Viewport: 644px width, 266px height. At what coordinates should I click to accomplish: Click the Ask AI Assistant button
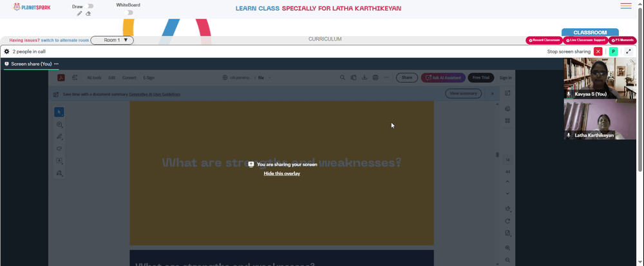pyautogui.click(x=443, y=77)
